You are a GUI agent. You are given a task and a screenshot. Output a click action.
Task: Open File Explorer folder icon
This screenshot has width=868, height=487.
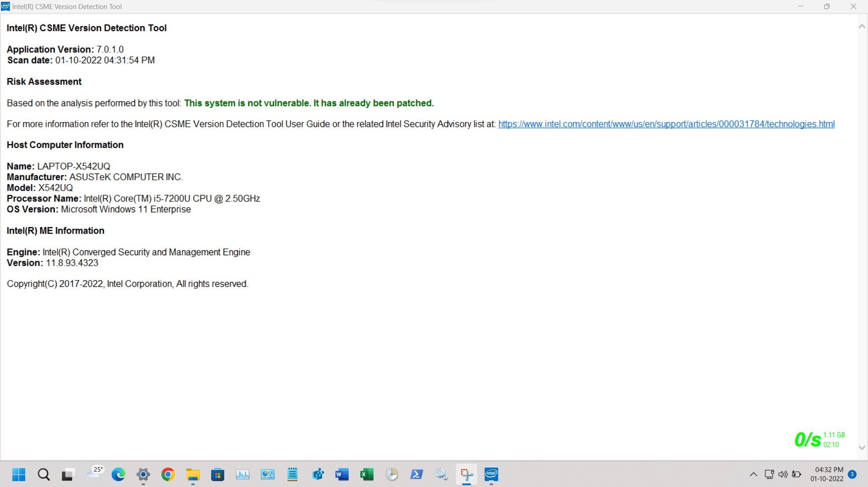pos(193,475)
